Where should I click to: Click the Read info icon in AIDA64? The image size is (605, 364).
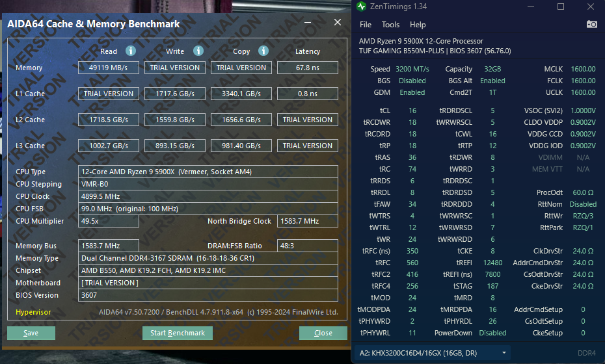pos(130,51)
